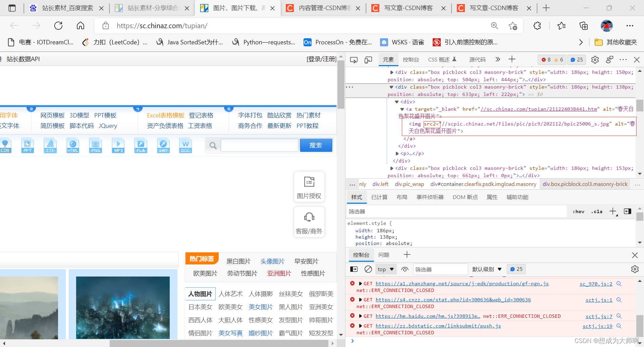Click the blue city night thumbnail

[123, 307]
